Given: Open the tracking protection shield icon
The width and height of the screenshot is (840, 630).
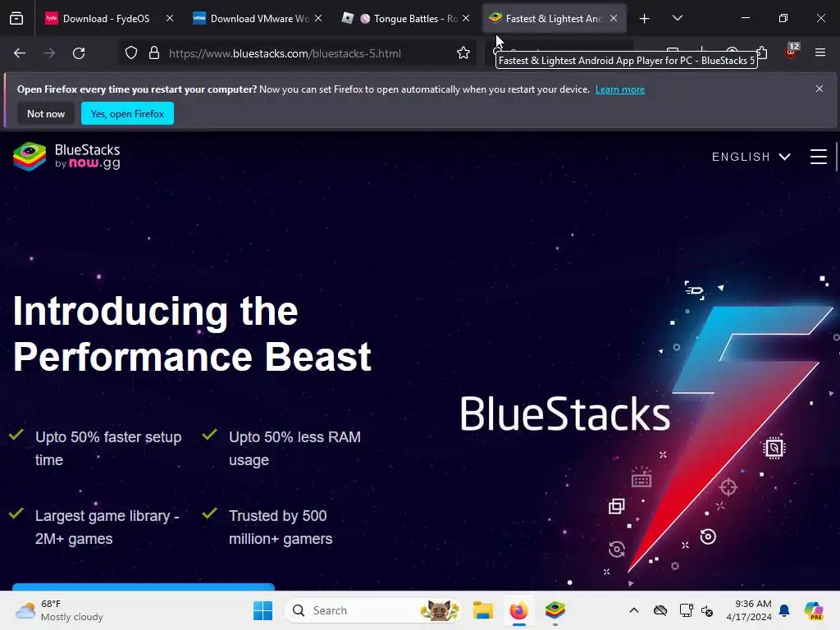Looking at the screenshot, I should coord(131,53).
